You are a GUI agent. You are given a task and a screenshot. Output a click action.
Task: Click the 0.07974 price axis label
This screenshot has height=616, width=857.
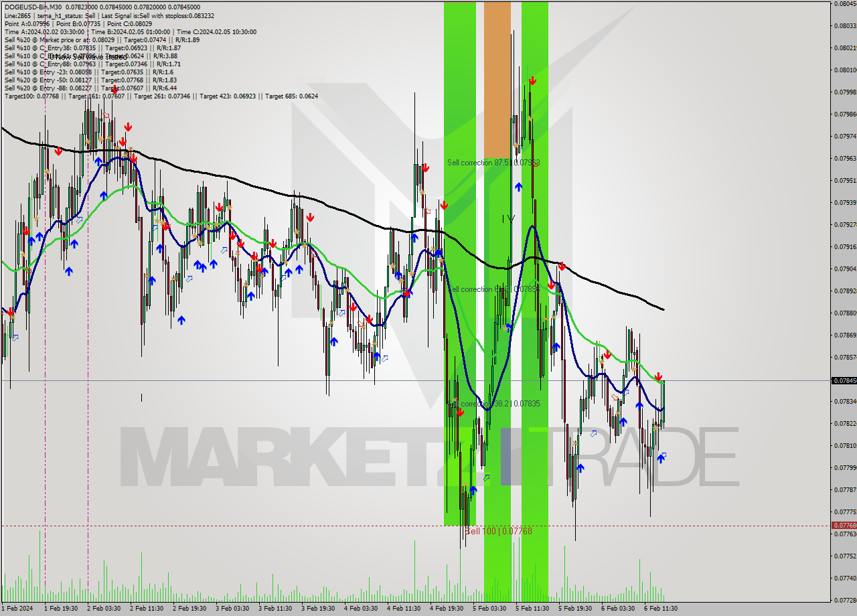pos(844,136)
